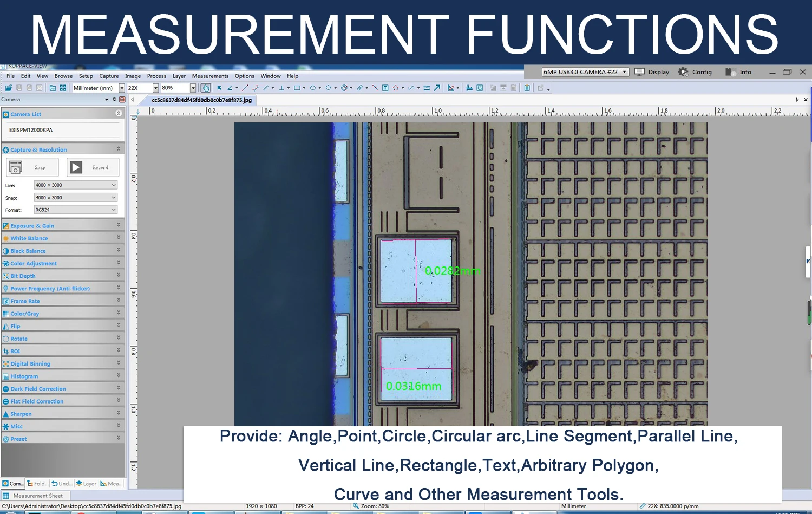Switch to the Layer panel tab

pyautogui.click(x=87, y=484)
